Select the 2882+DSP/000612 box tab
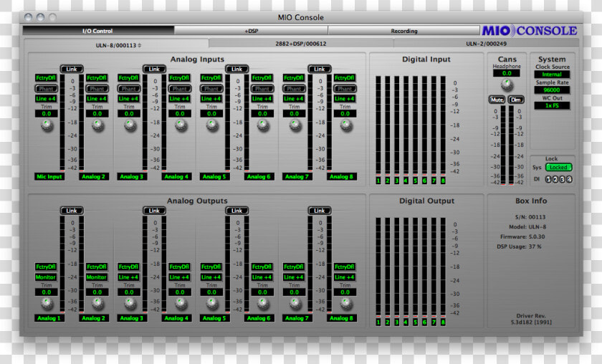The height and width of the screenshot is (364, 602). click(x=300, y=44)
